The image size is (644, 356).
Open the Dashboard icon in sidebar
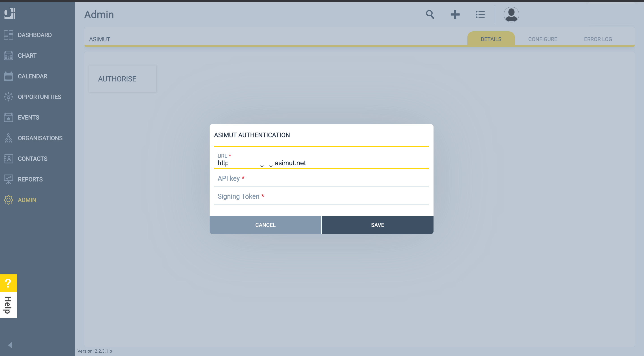pos(9,35)
